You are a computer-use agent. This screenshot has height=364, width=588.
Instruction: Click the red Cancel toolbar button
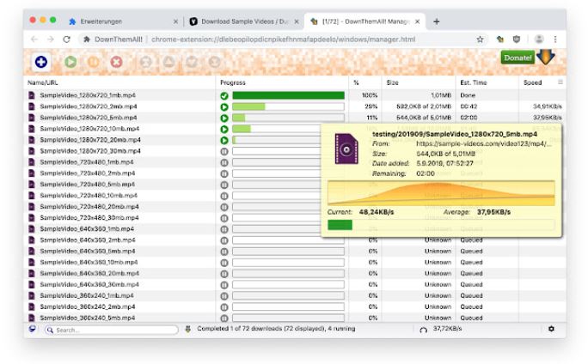[116, 62]
